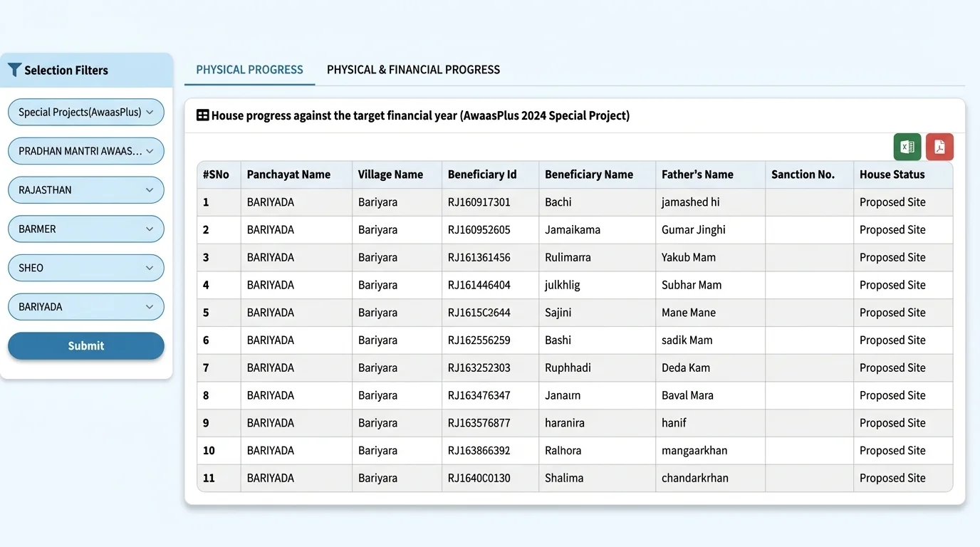Click the House progress table heading

tap(420, 115)
